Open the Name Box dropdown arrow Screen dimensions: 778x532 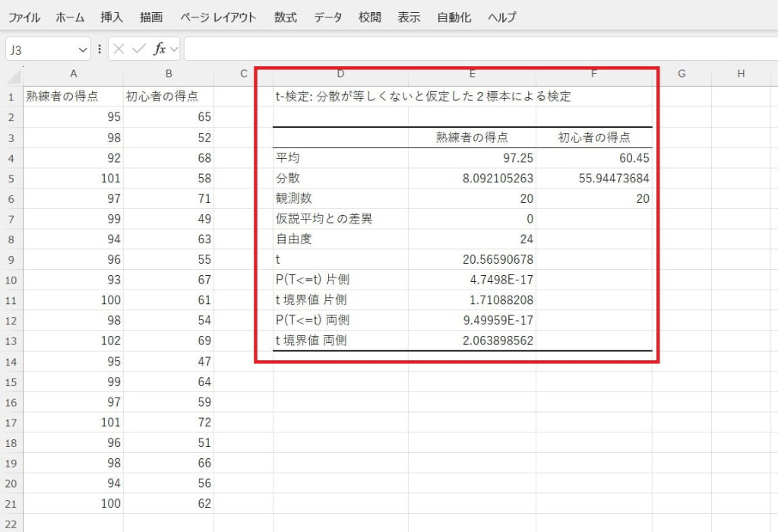coord(84,49)
